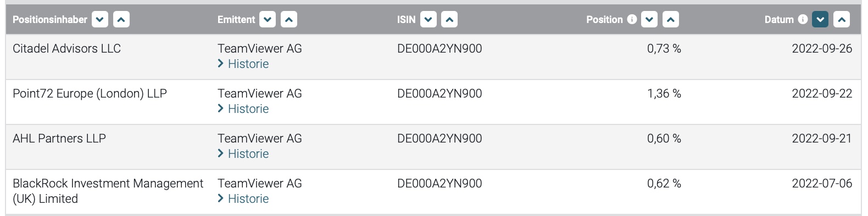868x216 pixels.
Task: Show info tooltip next to Position header
Action: pos(632,19)
